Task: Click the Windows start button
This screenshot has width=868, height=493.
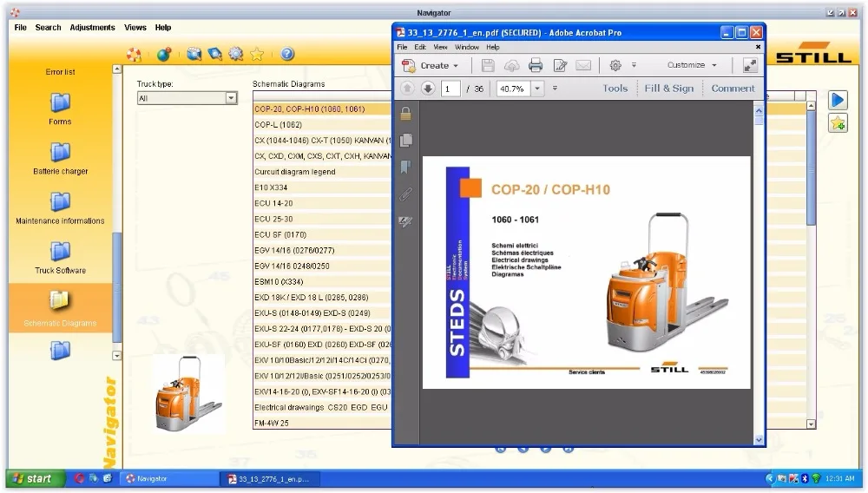Action: 36,478
